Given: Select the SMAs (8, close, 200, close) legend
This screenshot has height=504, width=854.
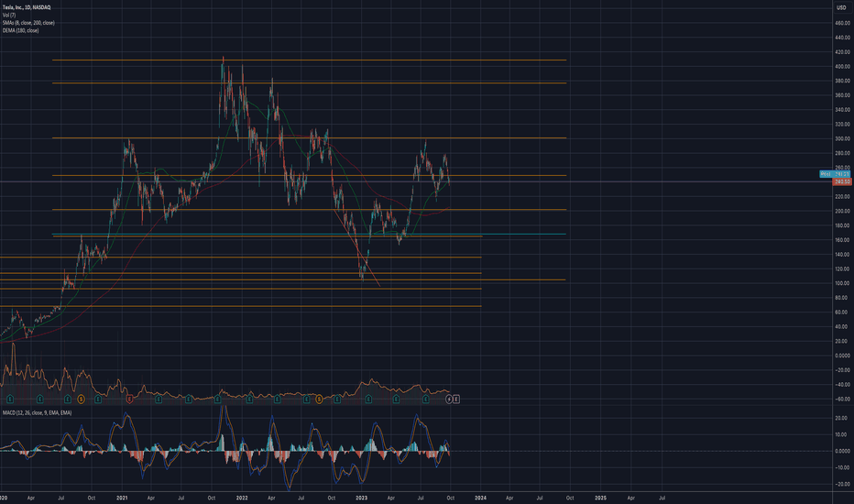Looking at the screenshot, I should 28,23.
